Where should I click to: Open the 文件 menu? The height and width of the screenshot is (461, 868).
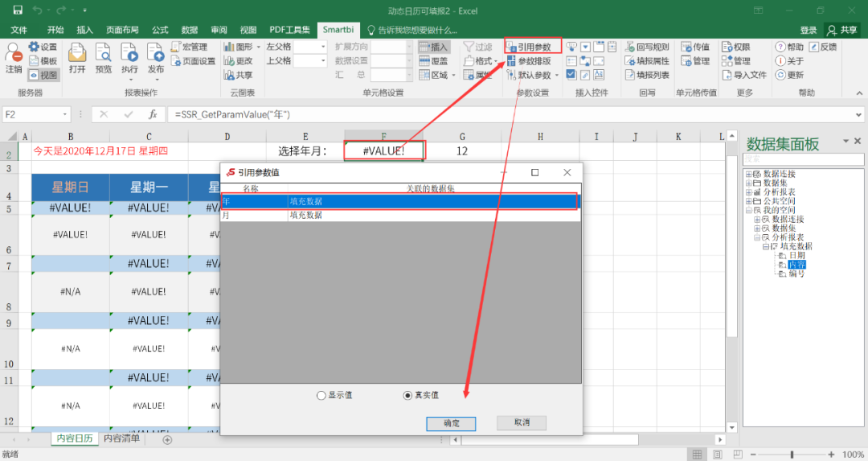[18, 30]
